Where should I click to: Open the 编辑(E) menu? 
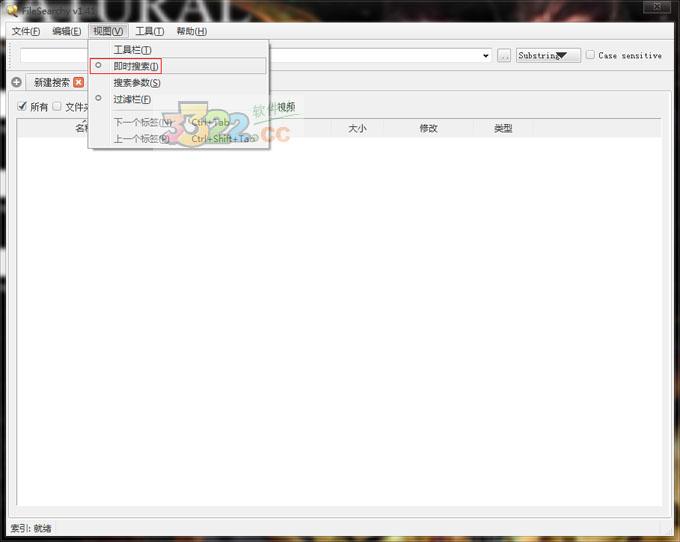[66, 31]
